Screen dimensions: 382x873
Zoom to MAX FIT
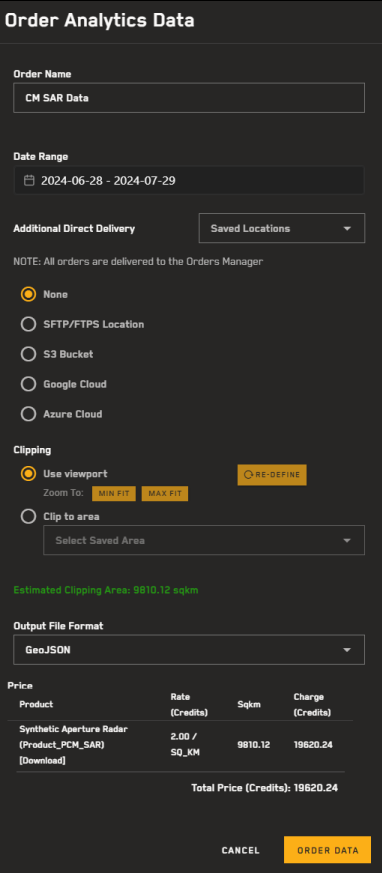(x=165, y=494)
